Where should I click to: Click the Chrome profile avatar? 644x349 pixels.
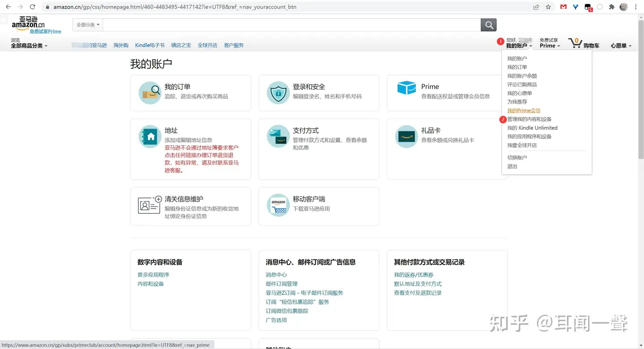click(623, 7)
